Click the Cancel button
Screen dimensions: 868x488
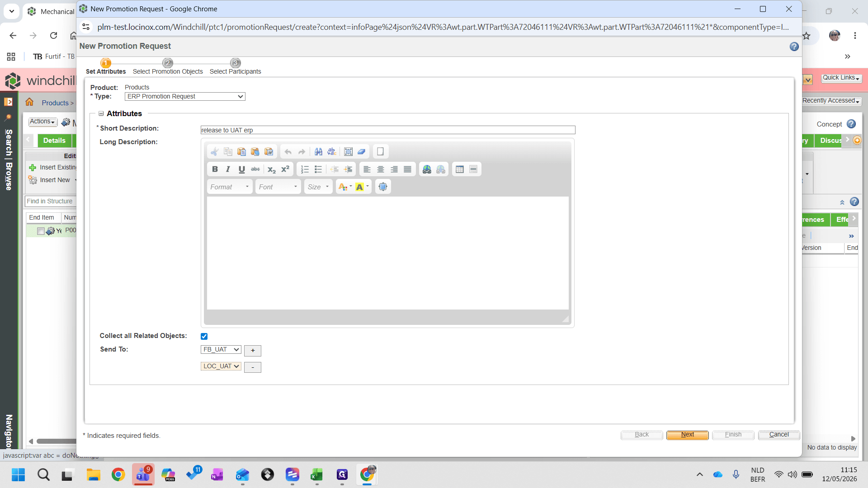[779, 435]
